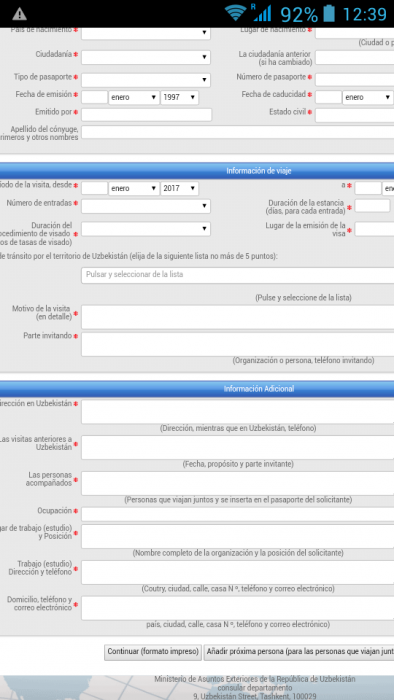Click Añadir próxima persona button
This screenshot has width=394, height=700.
pos(299,652)
